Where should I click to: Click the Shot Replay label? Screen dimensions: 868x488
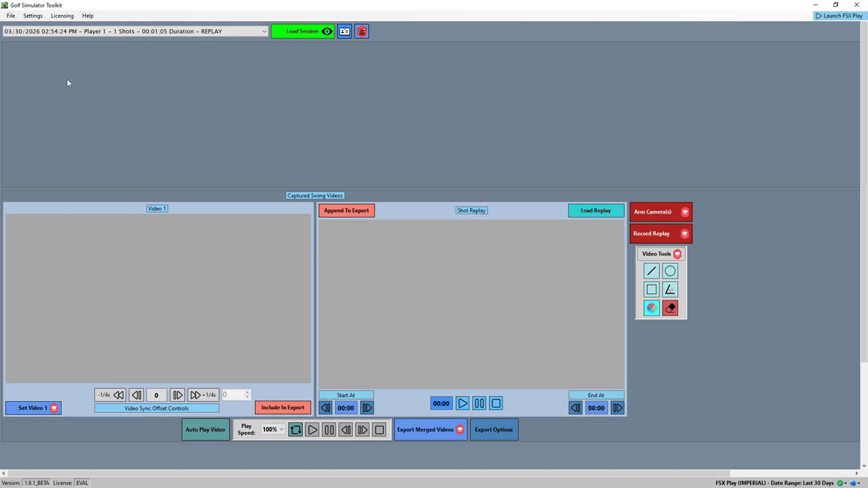pyautogui.click(x=471, y=211)
